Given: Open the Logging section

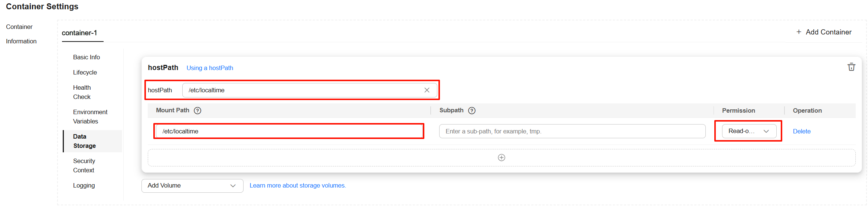Looking at the screenshot, I should 84,185.
